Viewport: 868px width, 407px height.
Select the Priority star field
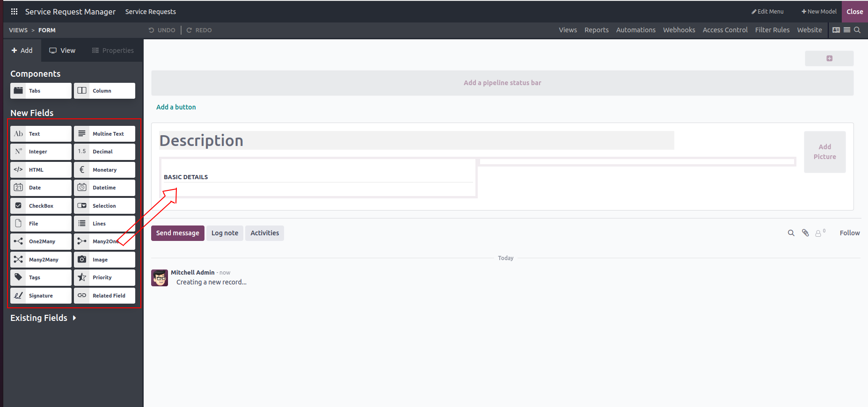(x=104, y=277)
